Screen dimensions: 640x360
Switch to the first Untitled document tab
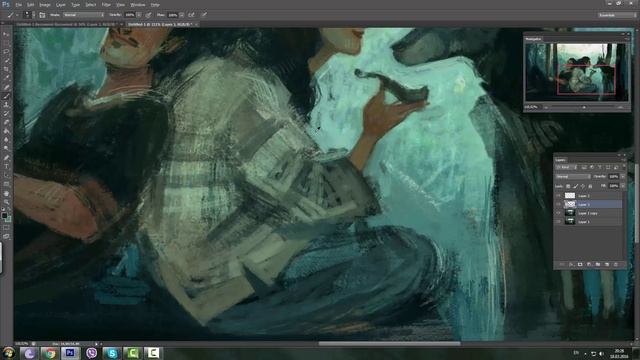click(67, 24)
